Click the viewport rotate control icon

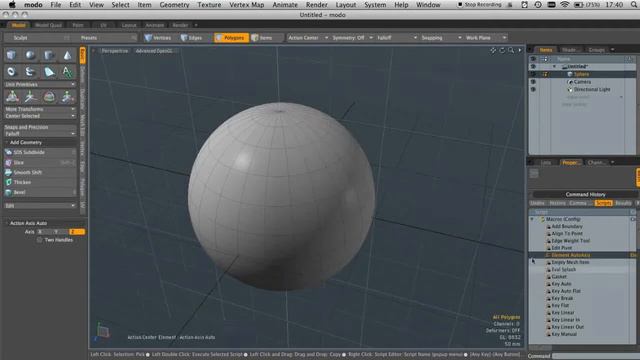coord(502,50)
